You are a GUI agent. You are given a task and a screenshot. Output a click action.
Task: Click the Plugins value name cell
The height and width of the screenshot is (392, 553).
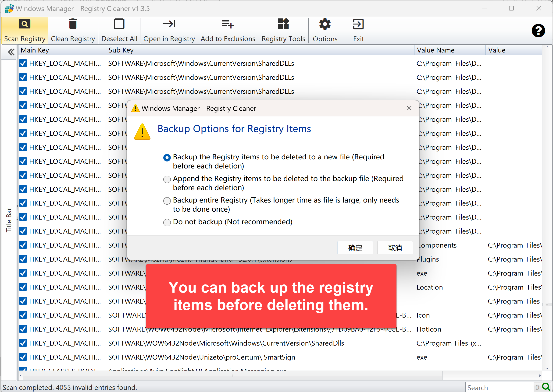tap(428, 259)
